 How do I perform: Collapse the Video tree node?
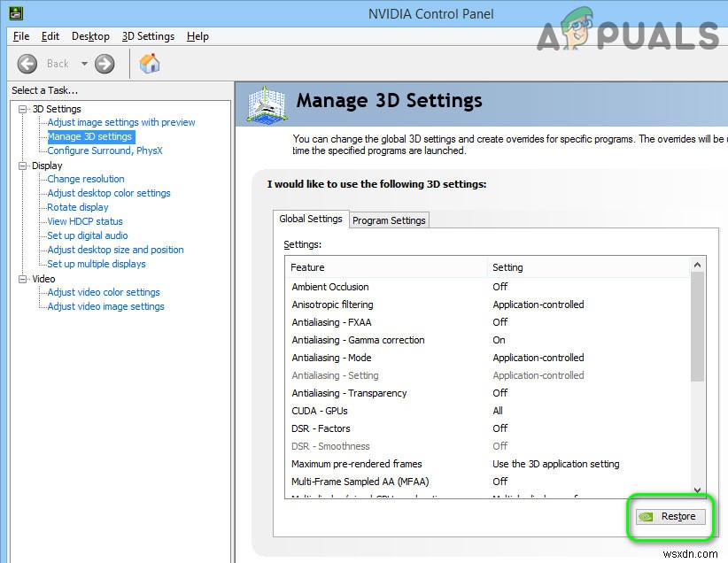22,279
